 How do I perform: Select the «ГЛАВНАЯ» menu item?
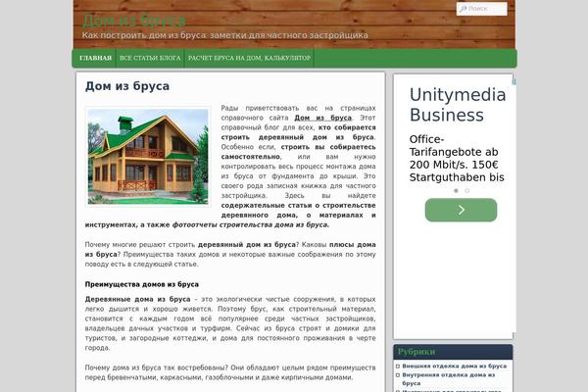(x=95, y=58)
